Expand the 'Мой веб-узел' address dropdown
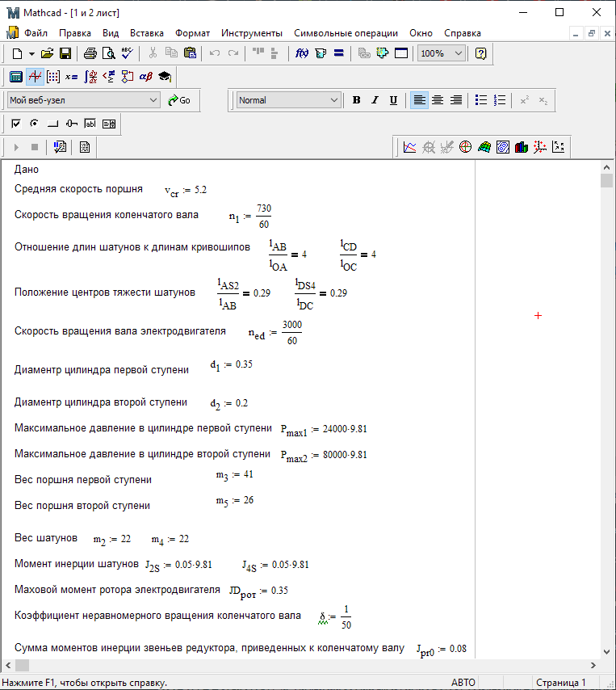The height and width of the screenshot is (690, 616). (x=153, y=100)
